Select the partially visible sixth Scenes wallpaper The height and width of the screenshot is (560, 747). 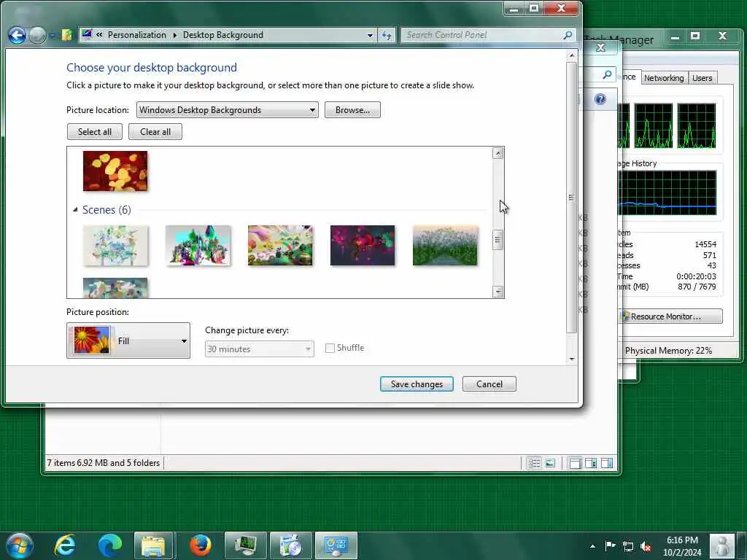115,288
